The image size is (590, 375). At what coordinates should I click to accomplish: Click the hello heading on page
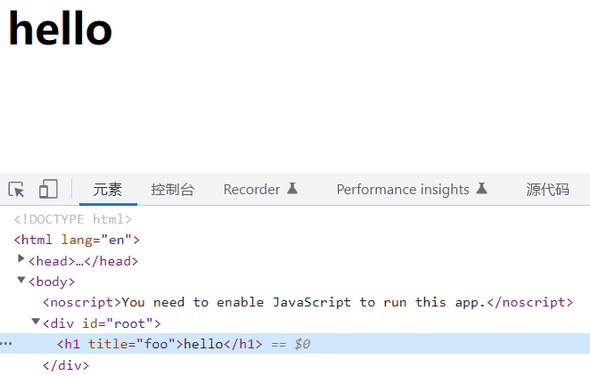pyautogui.click(x=60, y=28)
